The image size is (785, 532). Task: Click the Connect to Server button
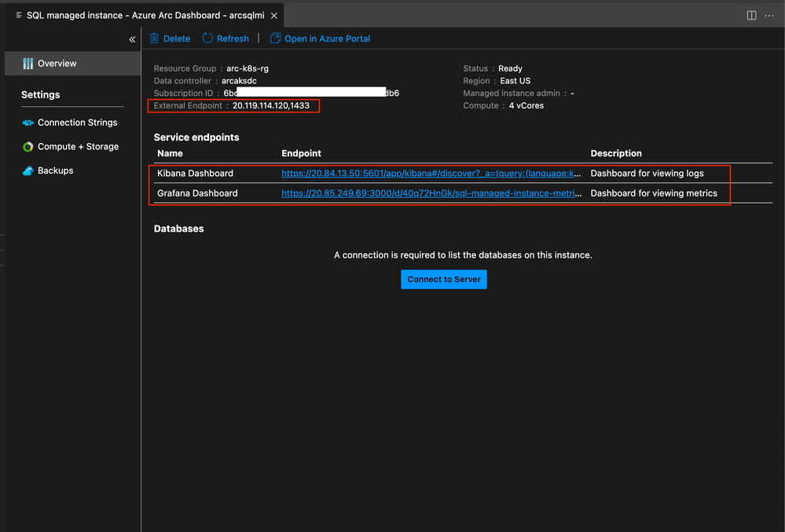pos(443,279)
